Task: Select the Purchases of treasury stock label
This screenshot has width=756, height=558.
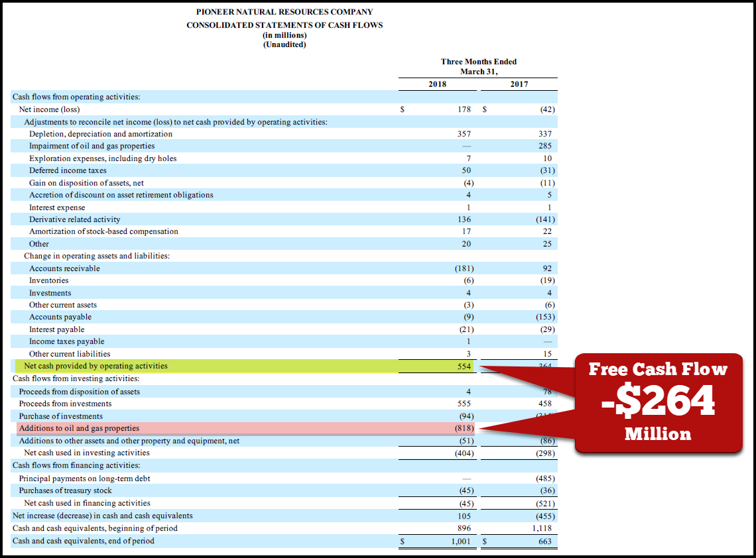Action: click(x=65, y=490)
